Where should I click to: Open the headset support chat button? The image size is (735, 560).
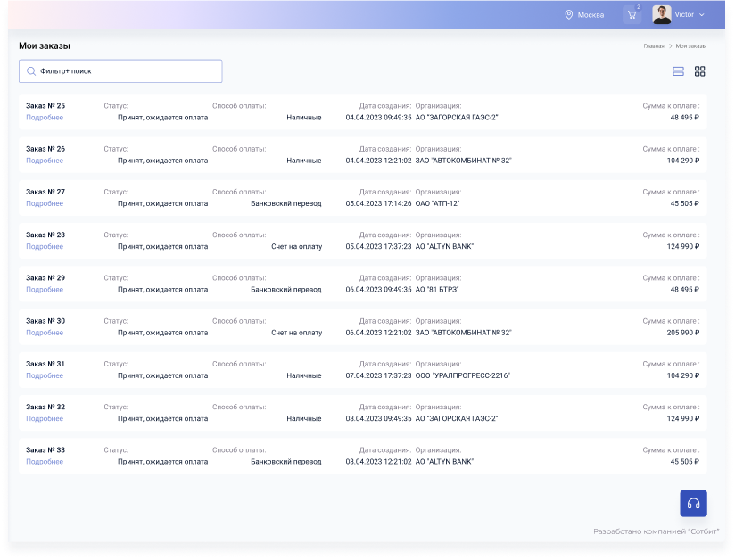click(x=693, y=504)
